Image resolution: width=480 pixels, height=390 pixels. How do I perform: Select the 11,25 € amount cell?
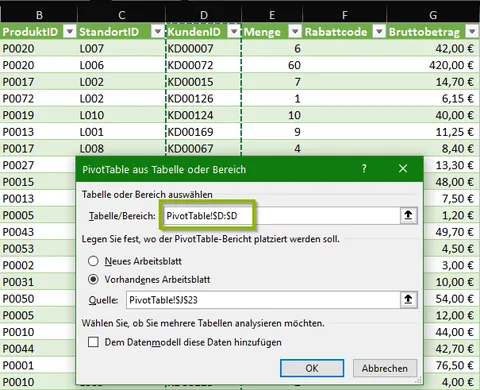click(433, 132)
